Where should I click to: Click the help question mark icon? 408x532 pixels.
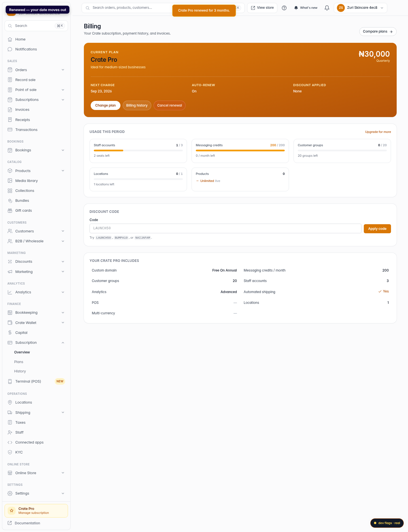(x=284, y=8)
